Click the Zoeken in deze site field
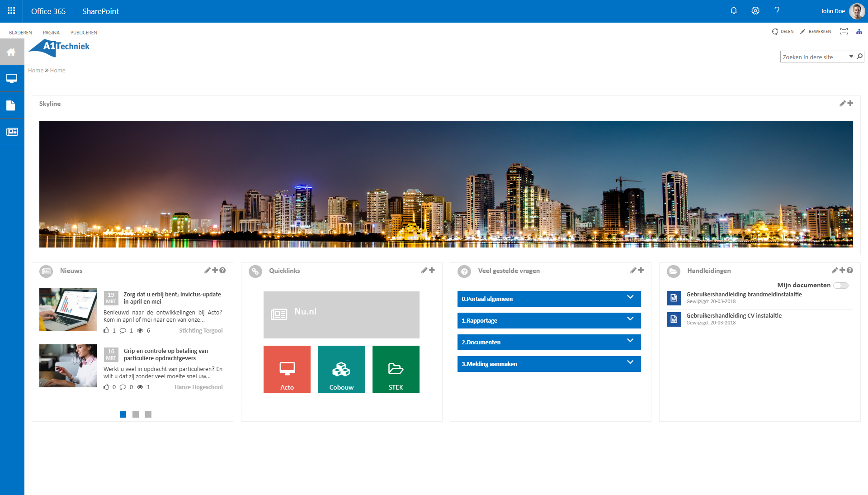This screenshot has height=495, width=868. click(814, 57)
